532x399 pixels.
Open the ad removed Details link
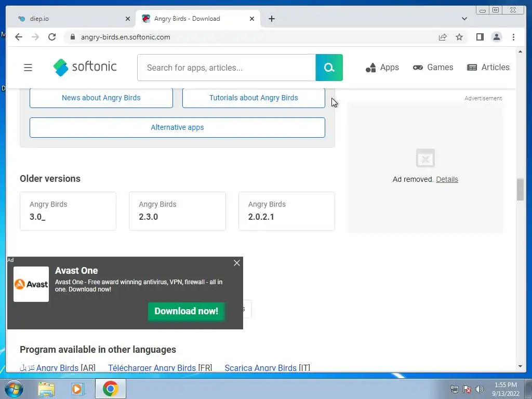pos(447,179)
